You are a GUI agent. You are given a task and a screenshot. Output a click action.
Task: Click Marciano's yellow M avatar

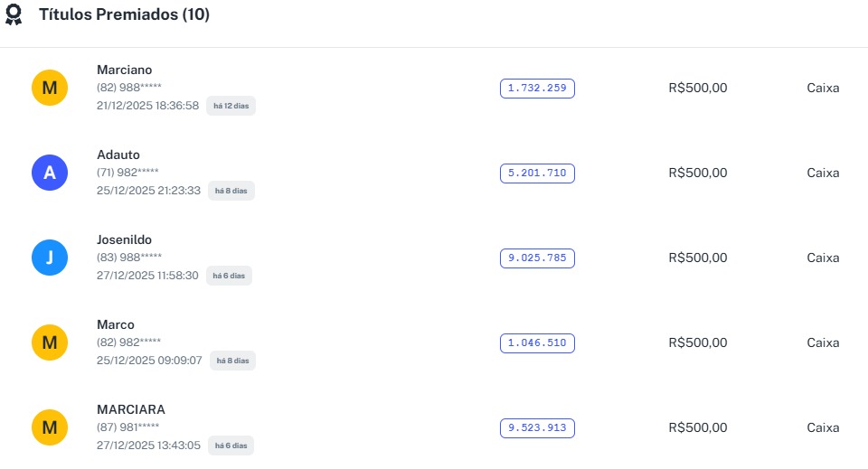point(50,88)
